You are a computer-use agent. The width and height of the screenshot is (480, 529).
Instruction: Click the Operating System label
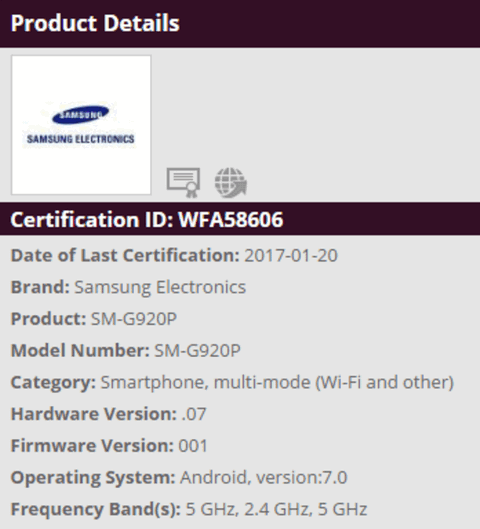tap(93, 478)
